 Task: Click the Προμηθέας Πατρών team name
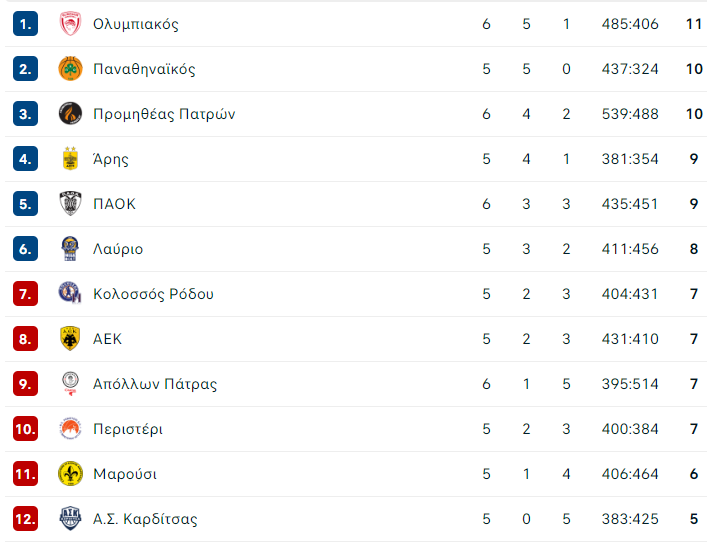click(164, 114)
